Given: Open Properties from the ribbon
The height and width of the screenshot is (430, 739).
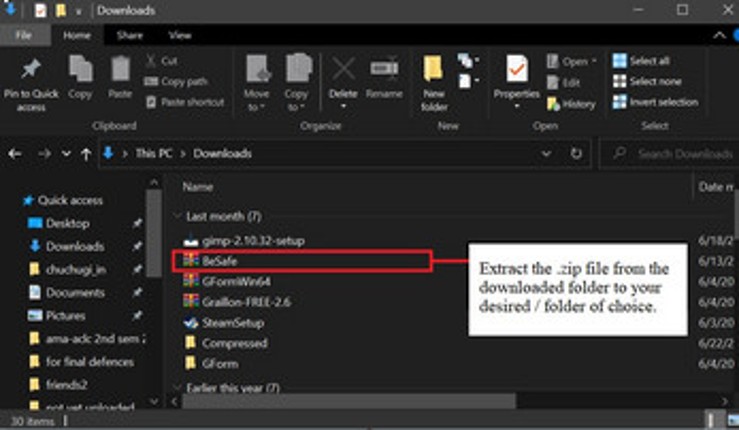Looking at the screenshot, I should [516, 76].
